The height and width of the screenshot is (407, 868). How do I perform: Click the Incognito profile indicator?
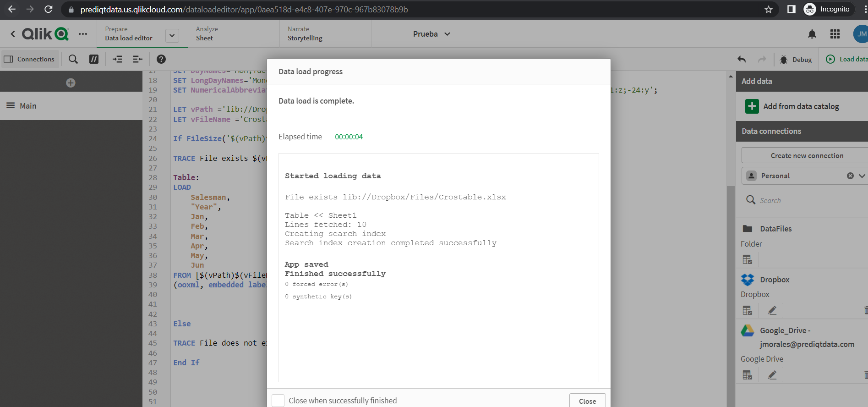(828, 9)
